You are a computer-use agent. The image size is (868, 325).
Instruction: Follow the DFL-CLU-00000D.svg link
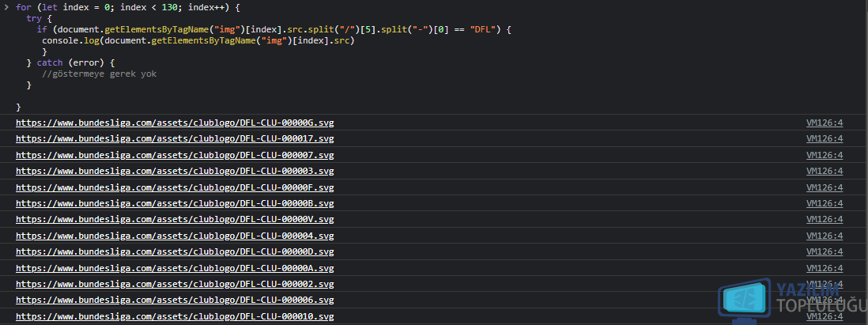pos(175,252)
